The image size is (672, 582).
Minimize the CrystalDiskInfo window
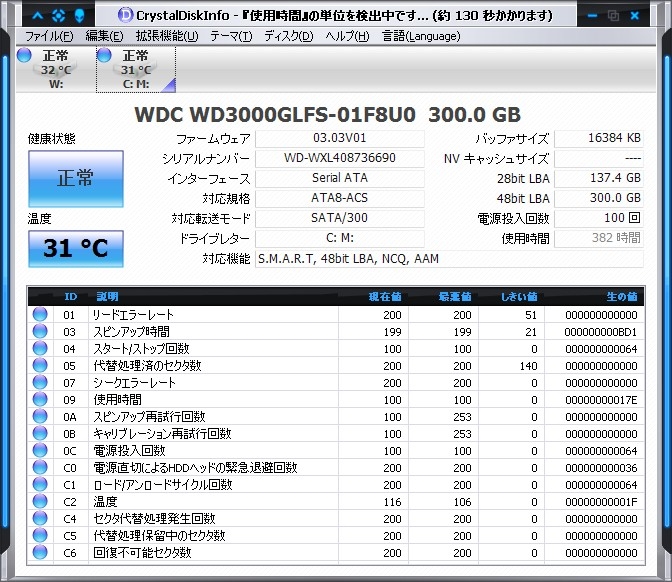point(593,16)
